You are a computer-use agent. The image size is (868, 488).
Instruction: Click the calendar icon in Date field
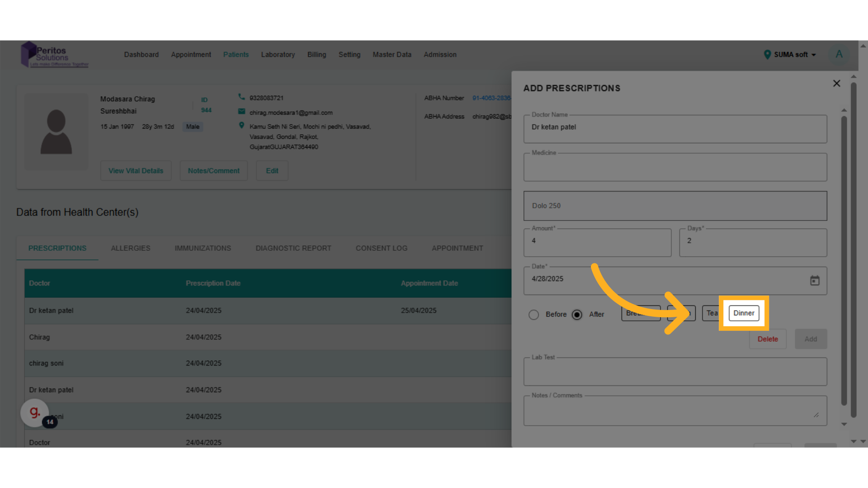tap(815, 281)
